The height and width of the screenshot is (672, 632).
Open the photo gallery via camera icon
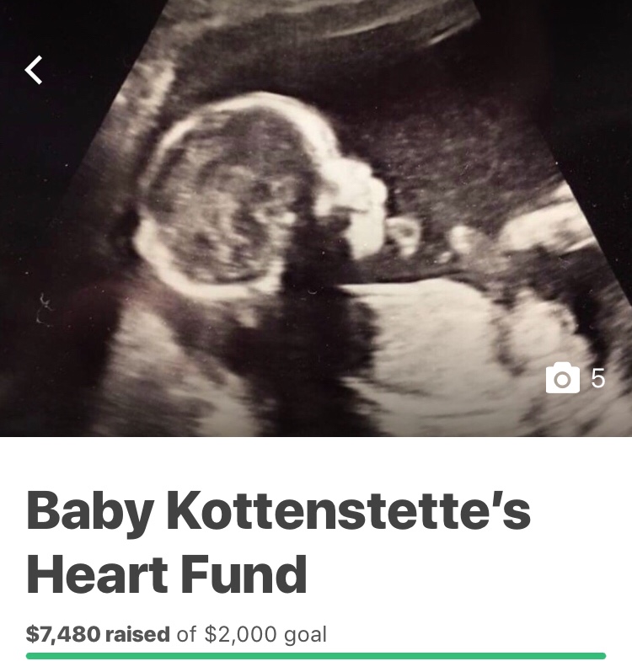pyautogui.click(x=563, y=377)
